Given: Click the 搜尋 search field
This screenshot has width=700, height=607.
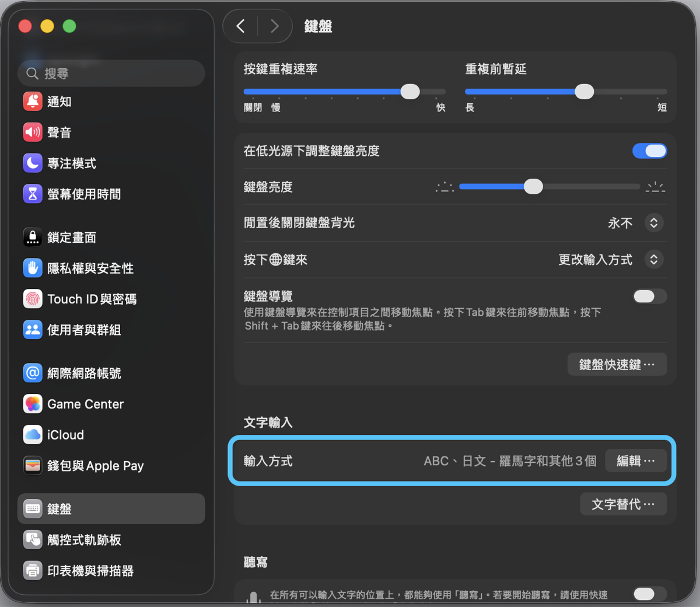Looking at the screenshot, I should pyautogui.click(x=111, y=74).
